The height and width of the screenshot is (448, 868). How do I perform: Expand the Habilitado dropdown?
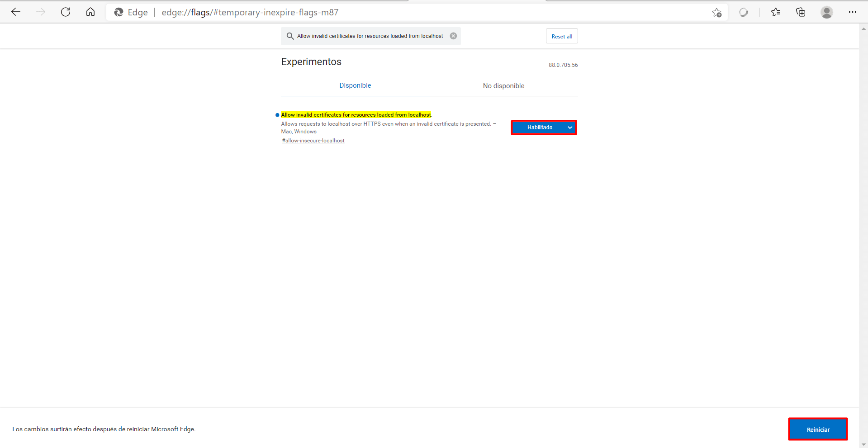click(544, 127)
